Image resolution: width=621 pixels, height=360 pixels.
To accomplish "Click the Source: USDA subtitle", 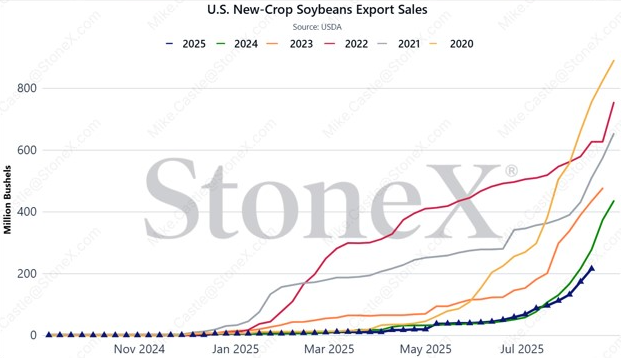I will pos(317,27).
